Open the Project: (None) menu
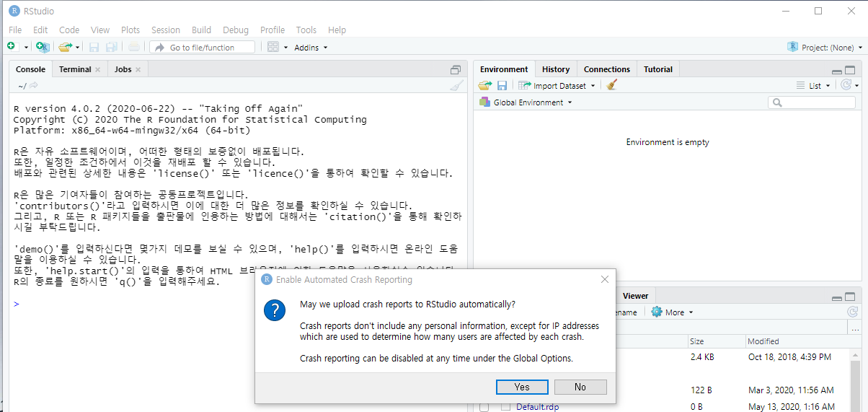 (825, 48)
